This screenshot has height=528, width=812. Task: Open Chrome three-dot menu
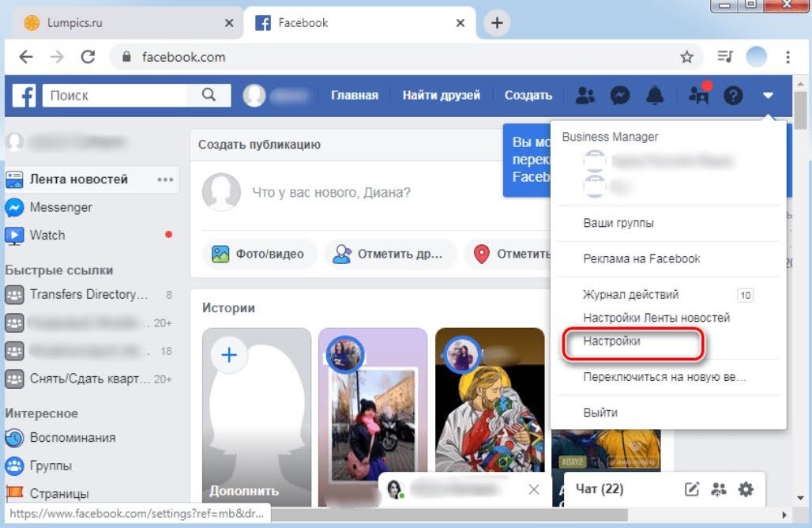(788, 57)
